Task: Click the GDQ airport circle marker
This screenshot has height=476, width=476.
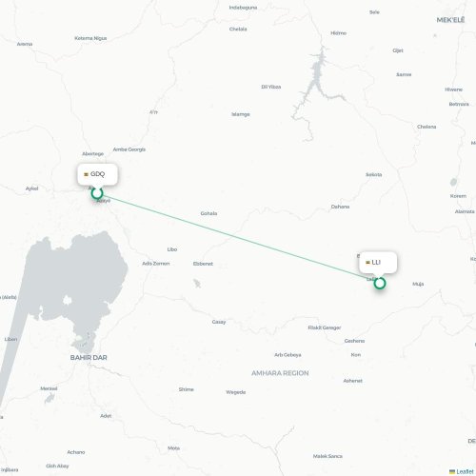Action: pos(97,193)
